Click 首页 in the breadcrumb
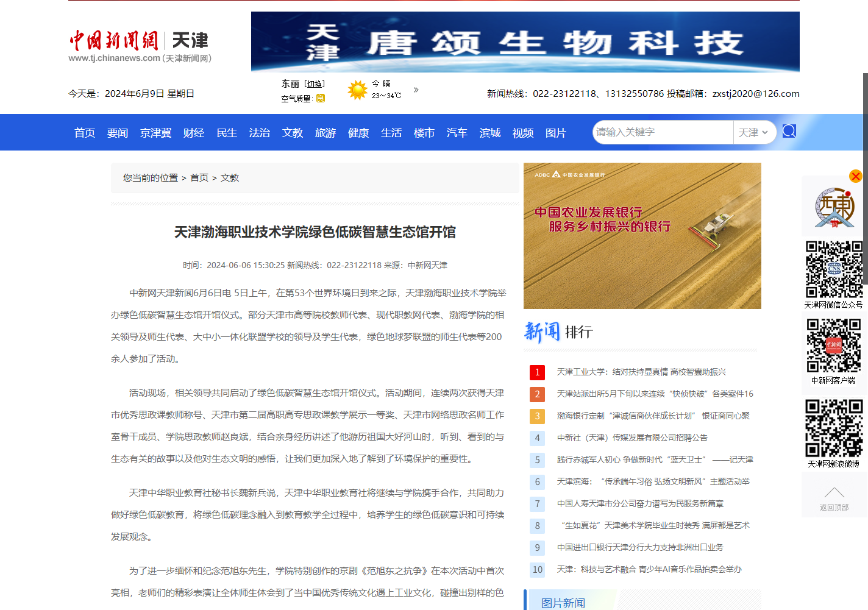 point(199,178)
